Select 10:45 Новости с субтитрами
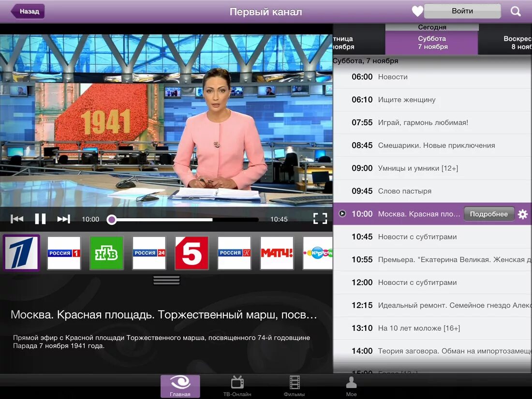Viewport: 532px width, 399px height. point(432,237)
